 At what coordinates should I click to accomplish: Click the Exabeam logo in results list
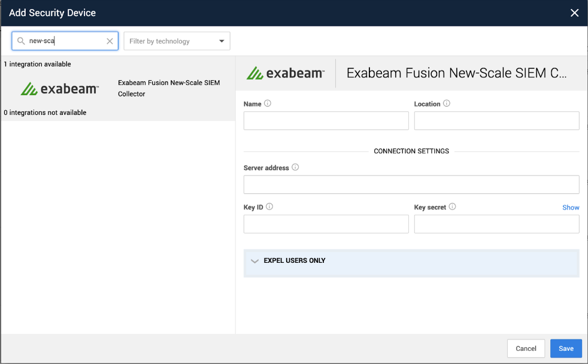coord(60,89)
